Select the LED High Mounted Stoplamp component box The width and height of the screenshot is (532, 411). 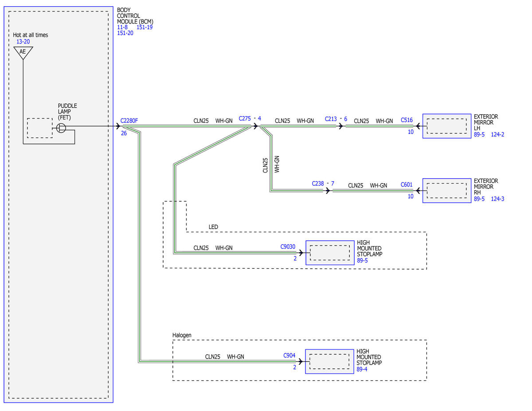[x=330, y=253]
